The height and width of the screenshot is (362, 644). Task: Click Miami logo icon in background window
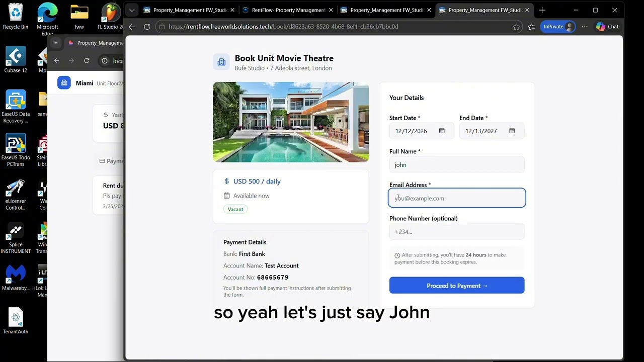click(x=64, y=83)
